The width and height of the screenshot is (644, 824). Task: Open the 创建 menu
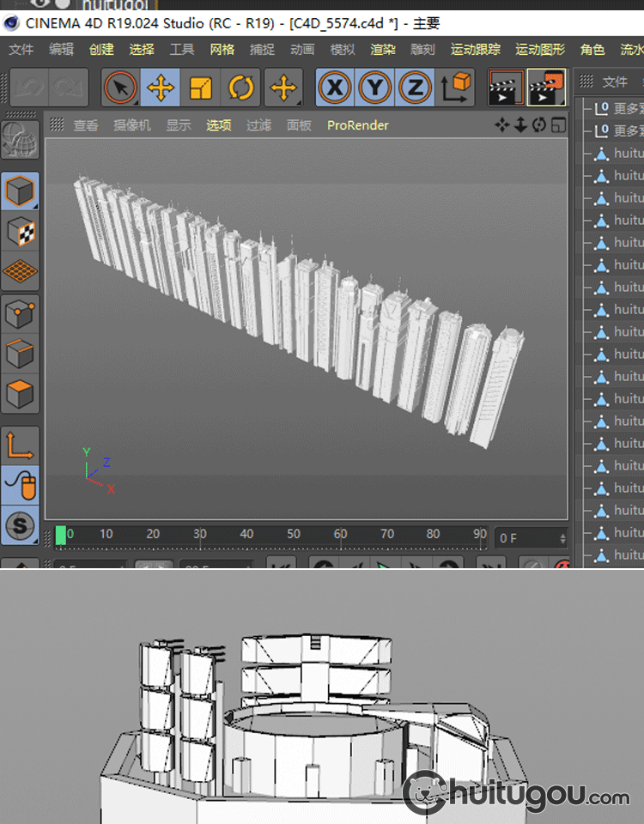pyautogui.click(x=101, y=50)
